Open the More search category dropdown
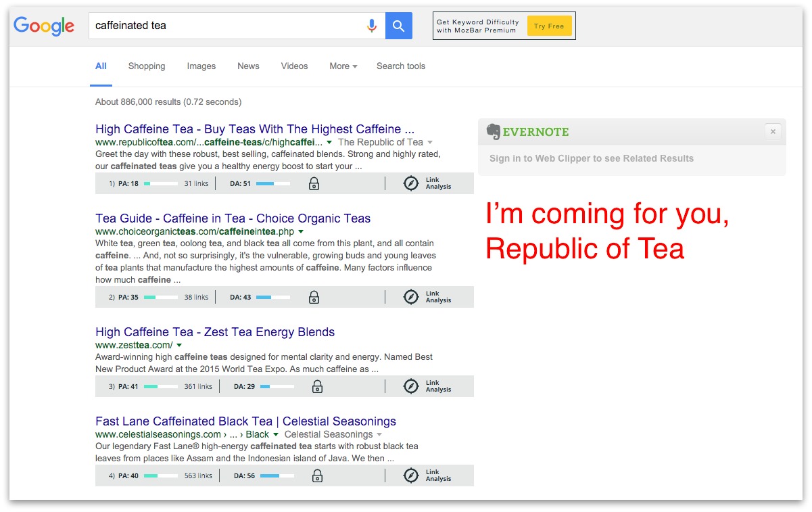 [343, 66]
